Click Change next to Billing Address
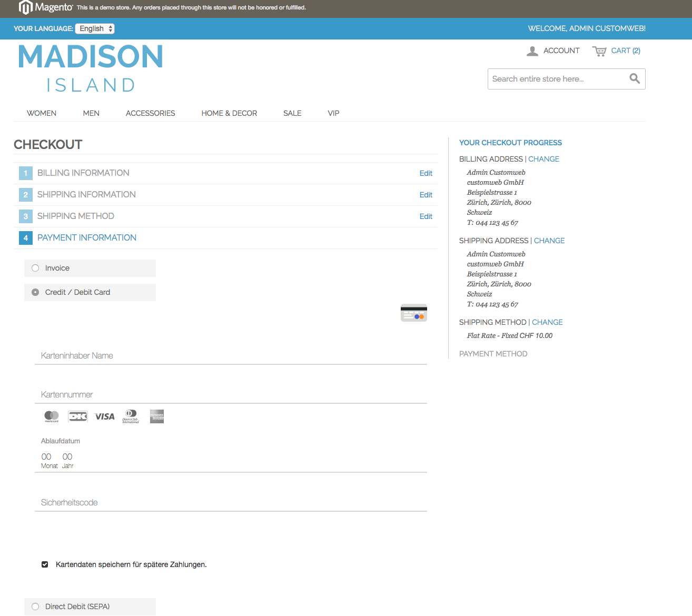692x616 pixels. click(x=543, y=159)
